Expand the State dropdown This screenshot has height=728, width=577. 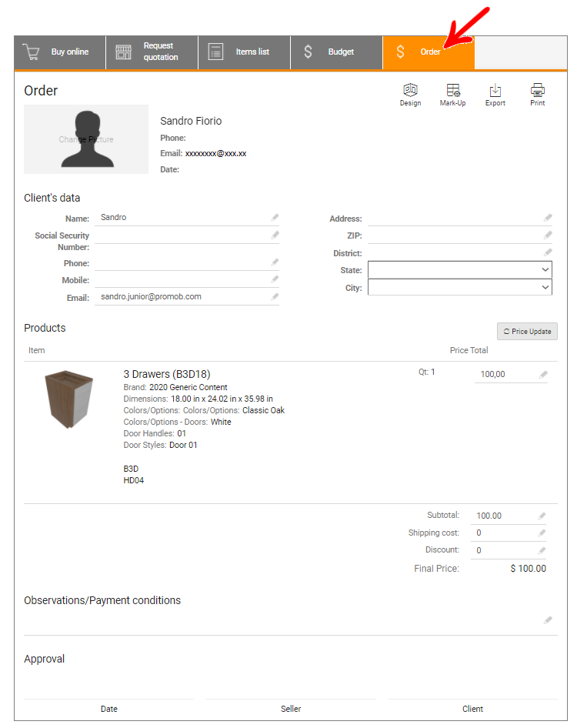click(x=460, y=270)
